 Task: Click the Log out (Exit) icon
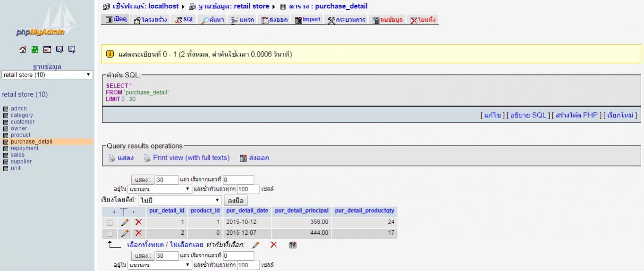34,48
